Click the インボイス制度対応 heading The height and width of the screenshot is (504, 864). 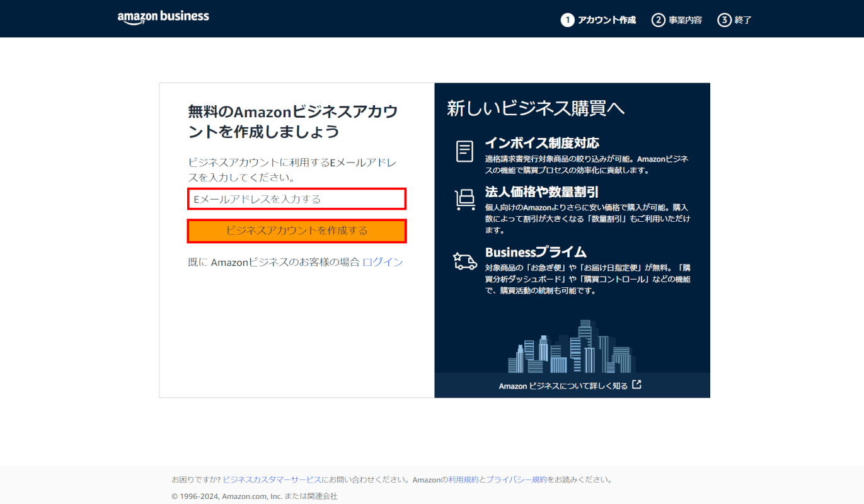coord(542,143)
